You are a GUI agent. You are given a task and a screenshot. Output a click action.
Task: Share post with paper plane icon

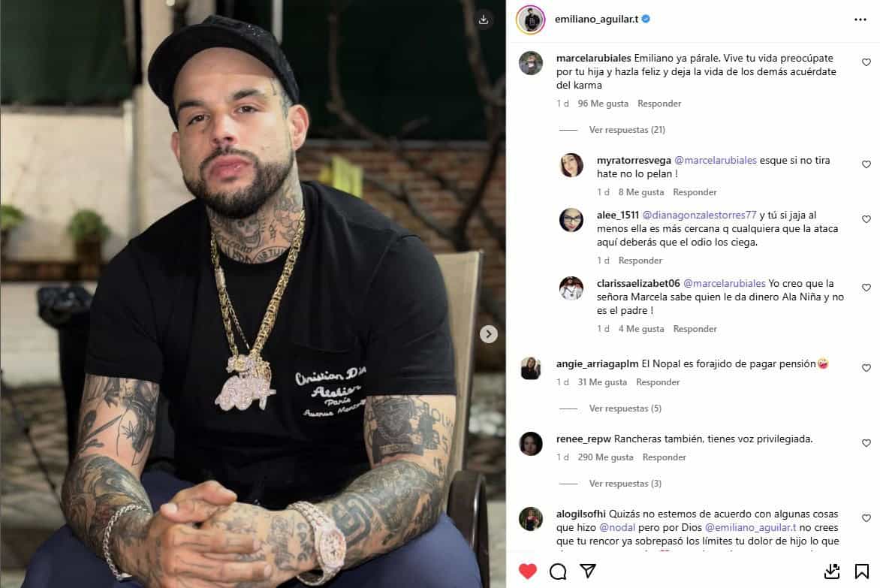(588, 571)
